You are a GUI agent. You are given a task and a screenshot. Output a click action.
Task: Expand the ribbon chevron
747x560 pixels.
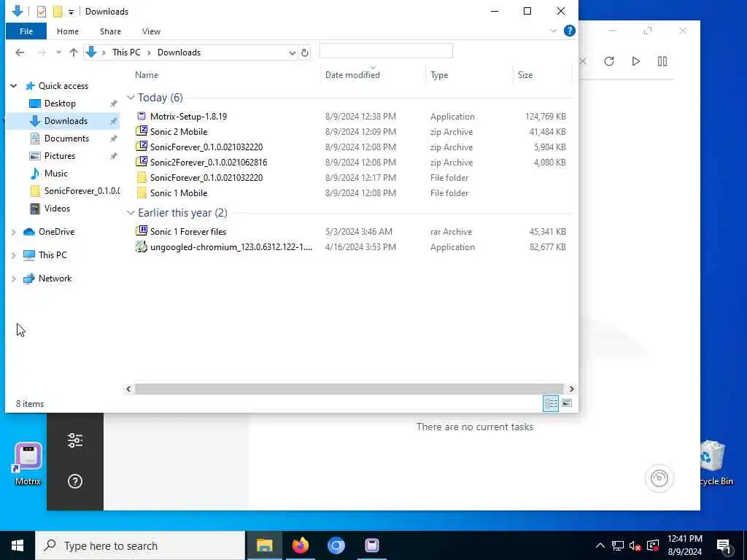[x=553, y=31]
